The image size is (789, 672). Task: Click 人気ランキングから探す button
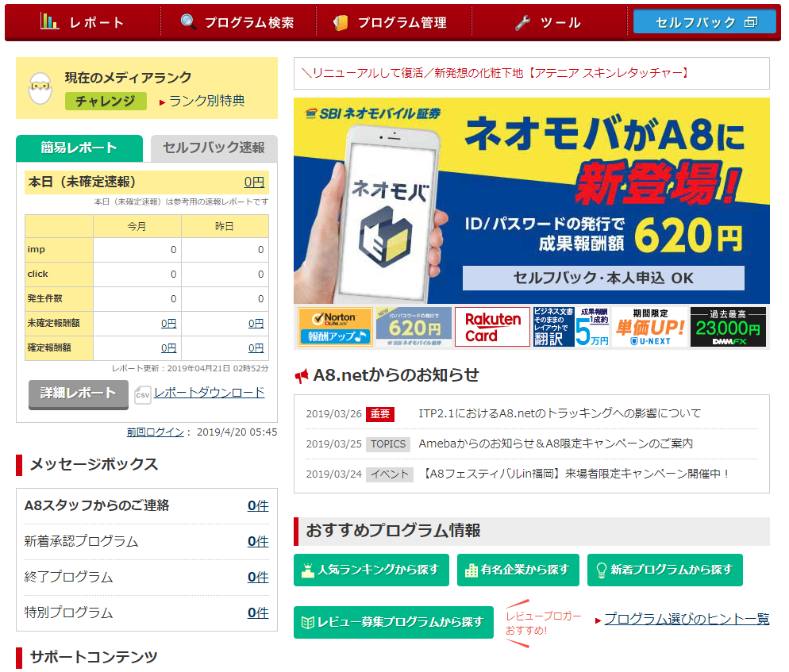371,570
